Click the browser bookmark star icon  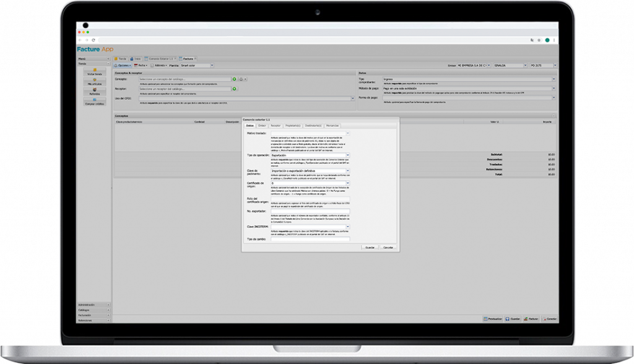(x=537, y=40)
